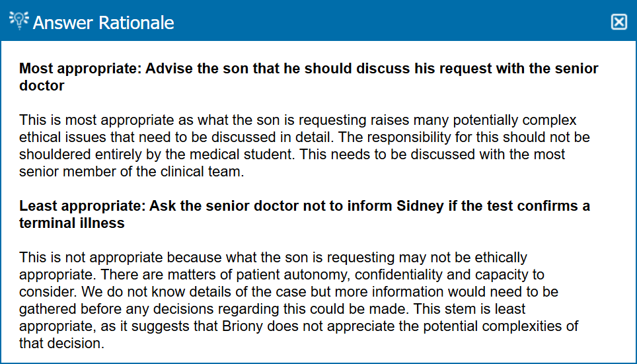Screen dimensions: 637x364
Task: Click the "Answer Rationale" title text
Action: [x=104, y=22]
